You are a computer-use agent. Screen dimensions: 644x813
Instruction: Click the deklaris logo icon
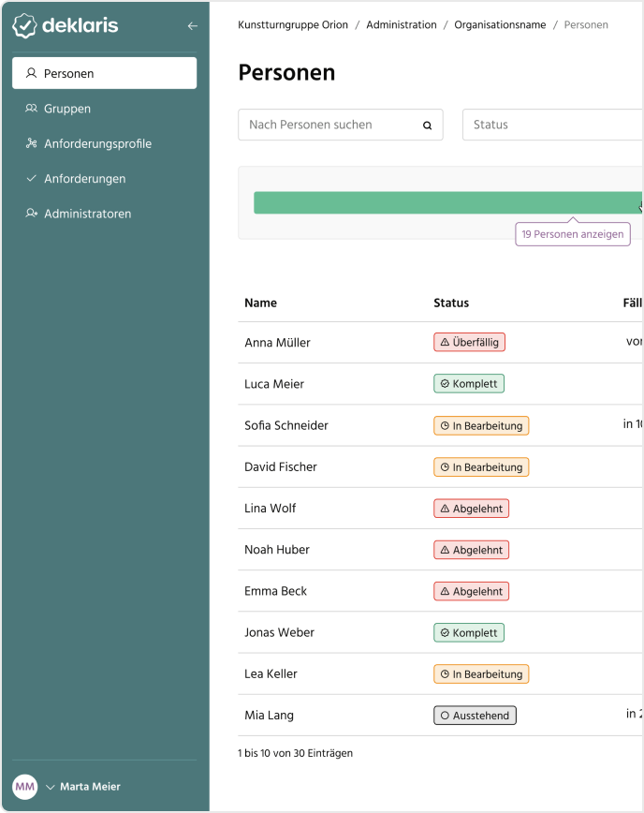[24, 26]
